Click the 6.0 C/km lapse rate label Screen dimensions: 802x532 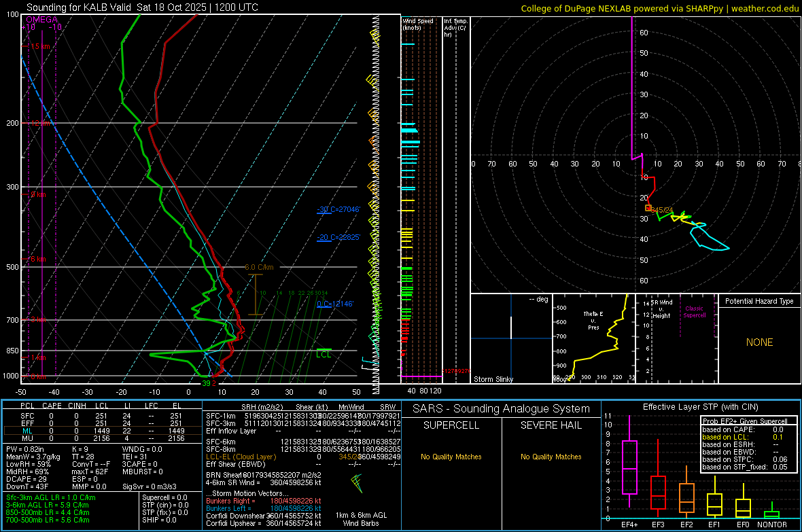click(259, 267)
